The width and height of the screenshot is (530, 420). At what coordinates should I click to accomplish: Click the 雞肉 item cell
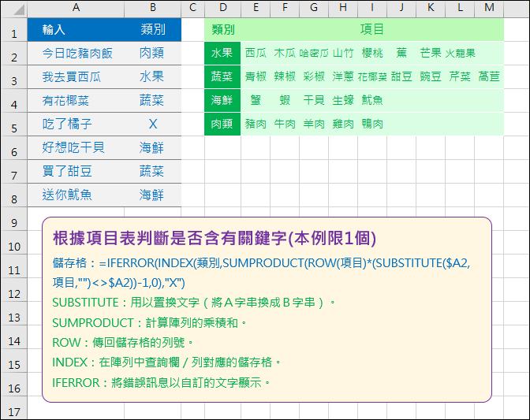(x=343, y=125)
